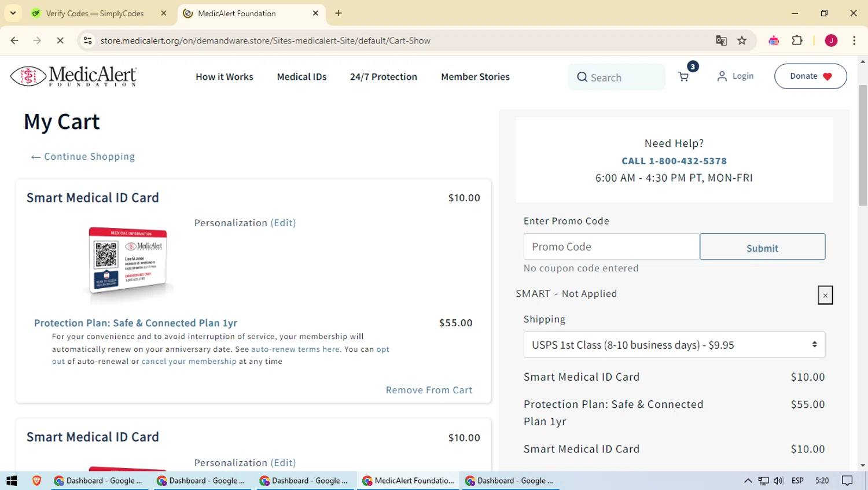Show hidden system tray icons
Screen dimensions: 868x490
pyautogui.click(x=748, y=480)
